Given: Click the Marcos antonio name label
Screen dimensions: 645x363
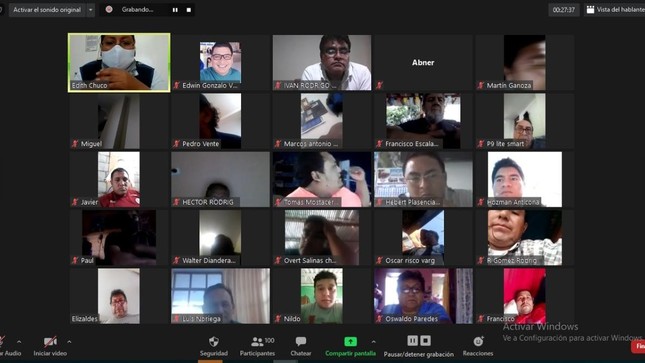Looking at the screenshot, I should [x=311, y=144].
